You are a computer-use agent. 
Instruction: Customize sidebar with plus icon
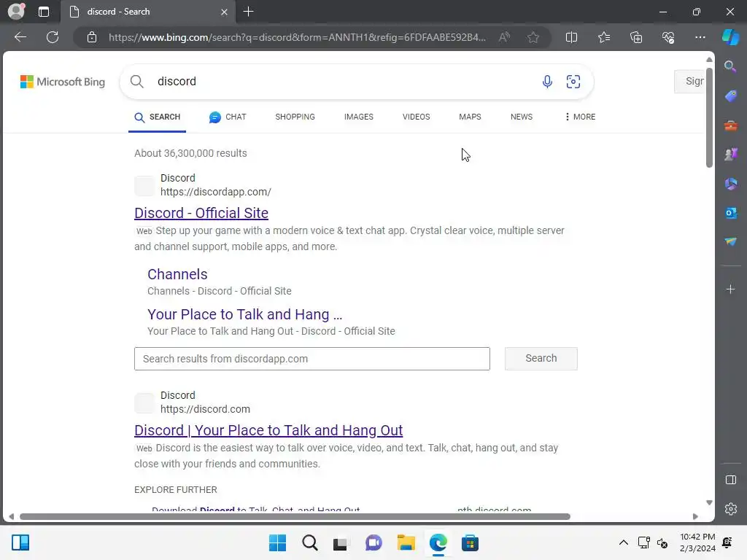730,289
